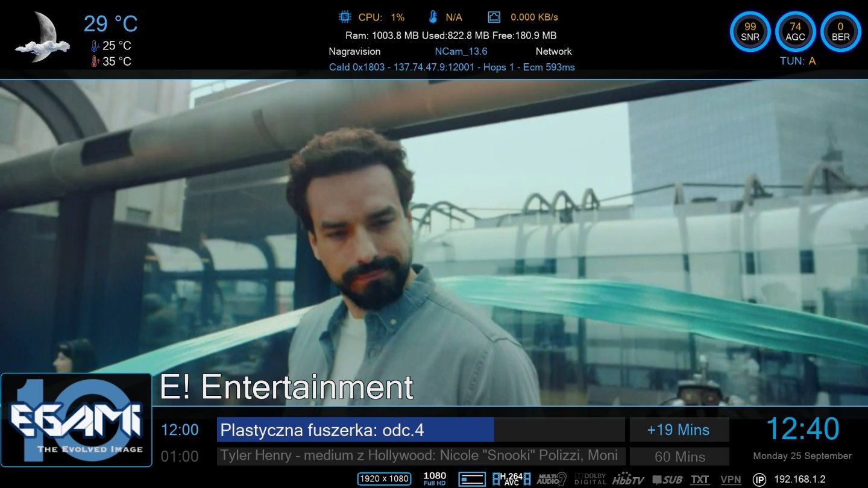Click the TXT teletext indicator
This screenshot has width=868, height=488.
(700, 480)
